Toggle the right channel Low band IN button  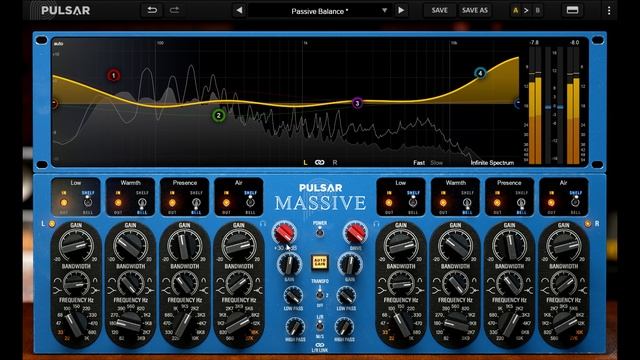[x=389, y=202]
